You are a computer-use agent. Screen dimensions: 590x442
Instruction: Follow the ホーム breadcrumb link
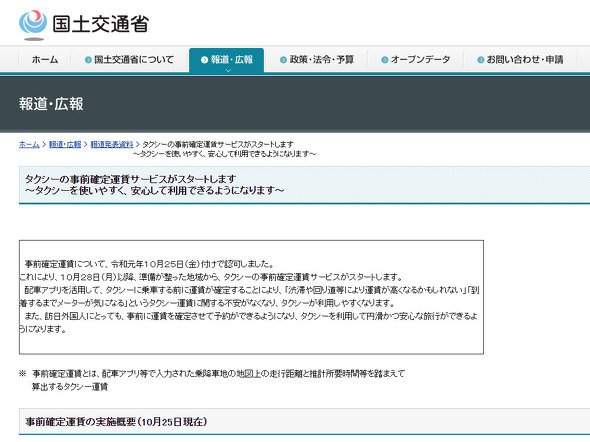(x=29, y=144)
